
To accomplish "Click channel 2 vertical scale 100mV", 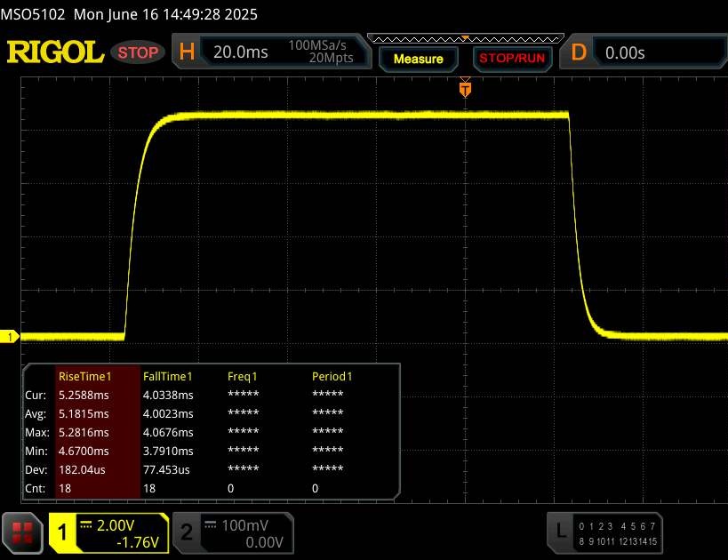I will tap(244, 525).
